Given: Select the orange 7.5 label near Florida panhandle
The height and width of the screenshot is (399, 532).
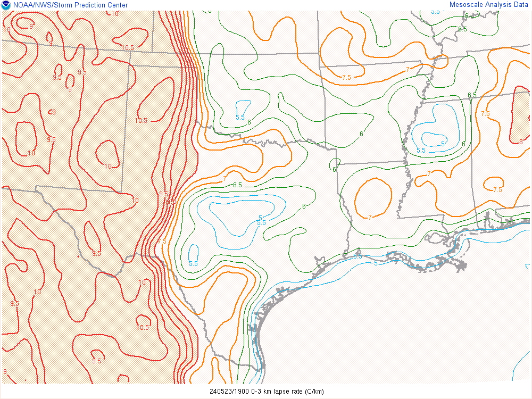Looking at the screenshot, I should point(497,190).
